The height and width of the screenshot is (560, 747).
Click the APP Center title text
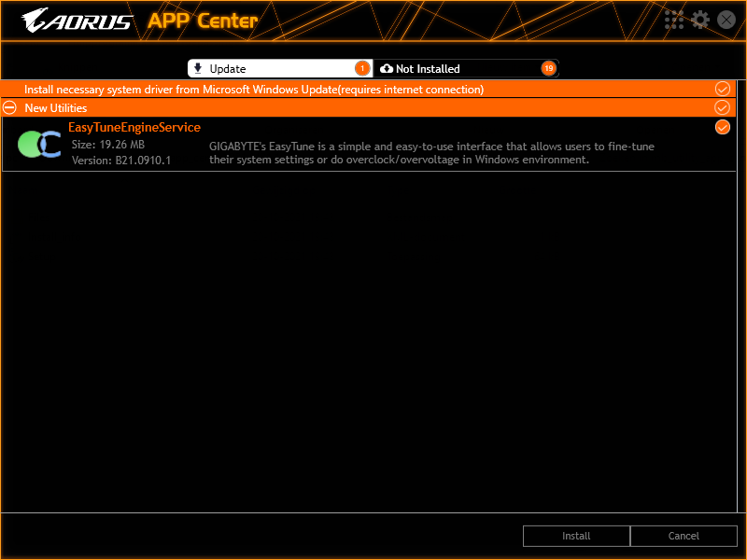(203, 21)
